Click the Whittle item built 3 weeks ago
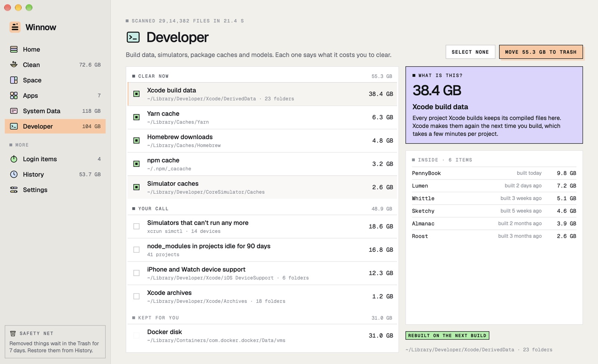The width and height of the screenshot is (598, 364). coord(494,198)
